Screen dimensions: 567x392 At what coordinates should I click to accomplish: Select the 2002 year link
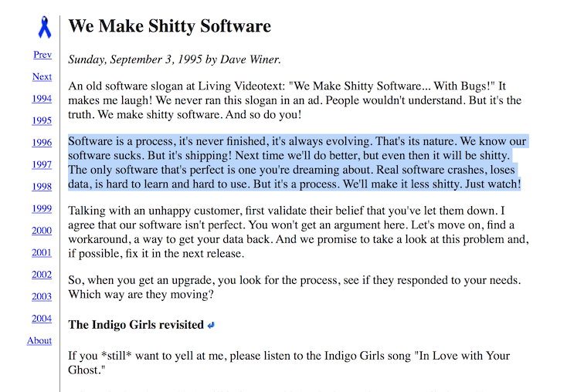click(x=42, y=275)
